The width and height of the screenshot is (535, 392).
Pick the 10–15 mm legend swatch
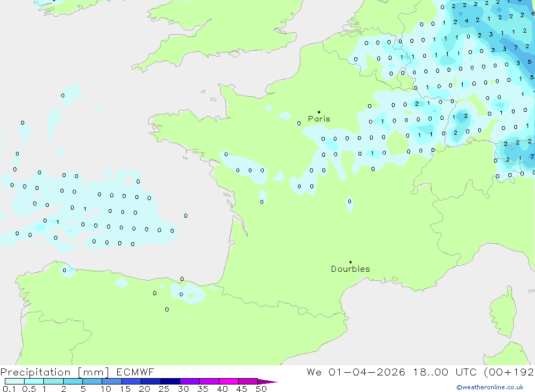(112, 381)
